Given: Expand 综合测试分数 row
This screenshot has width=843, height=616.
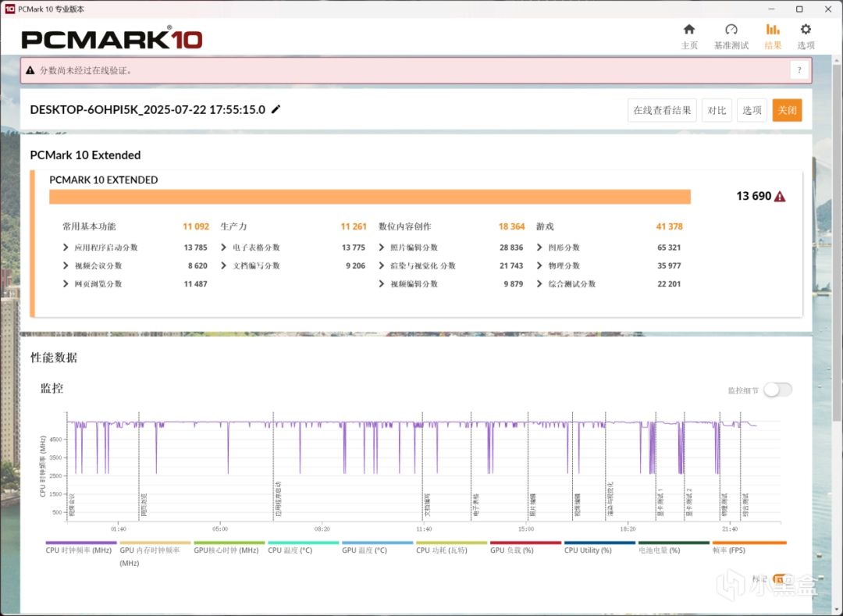Looking at the screenshot, I should [x=539, y=284].
